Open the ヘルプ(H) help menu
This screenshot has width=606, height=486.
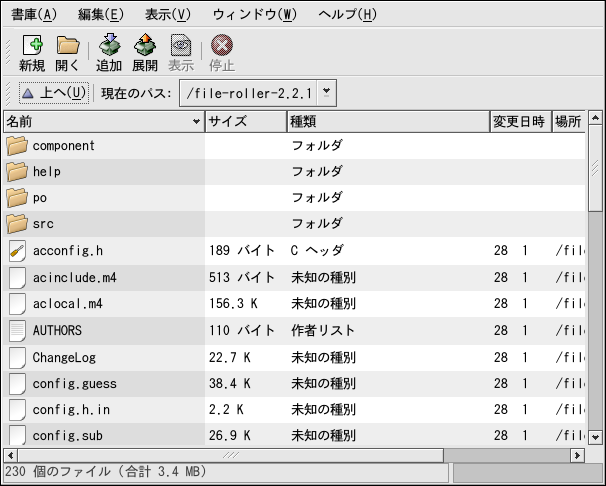click(x=347, y=14)
